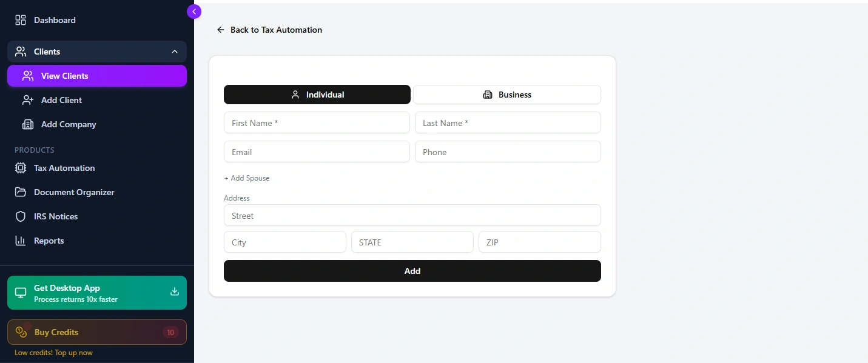Focus the First Name input field
Image resolution: width=868 pixels, height=363 pixels.
click(317, 123)
